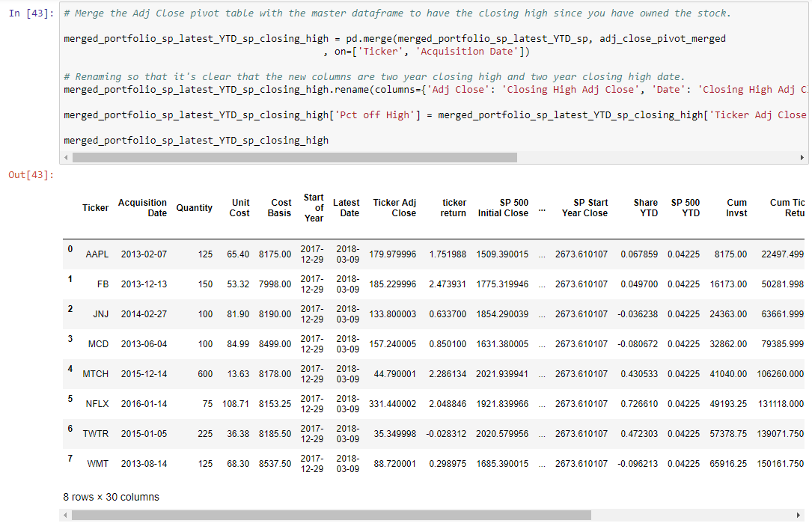The width and height of the screenshot is (812, 523).
Task: Click the code cell's left scroll arrow
Action: [x=66, y=157]
